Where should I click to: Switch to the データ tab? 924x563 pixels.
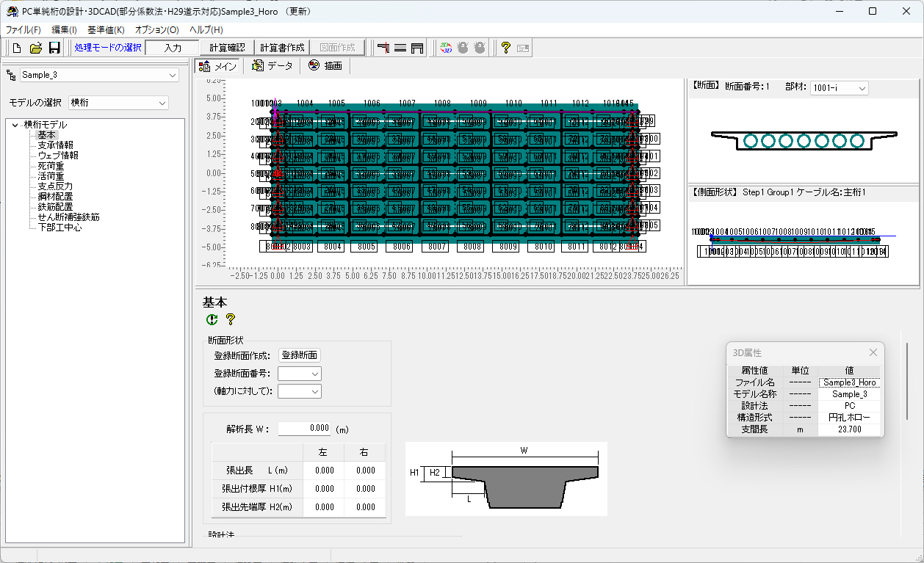tap(272, 66)
